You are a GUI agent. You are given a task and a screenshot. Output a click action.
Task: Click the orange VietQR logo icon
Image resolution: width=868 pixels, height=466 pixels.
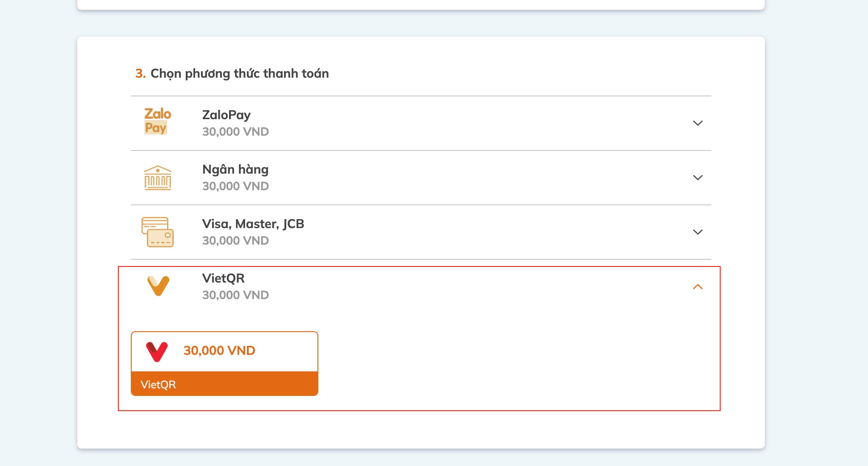[x=159, y=286]
